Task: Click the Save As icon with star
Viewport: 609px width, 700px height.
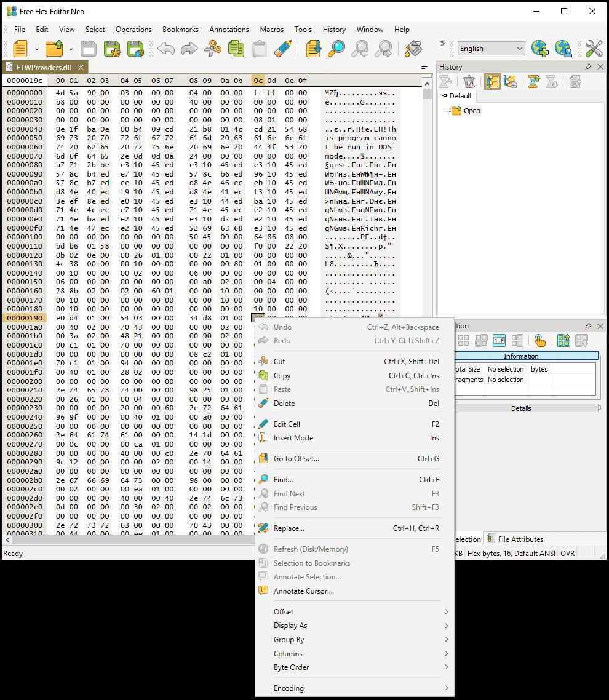Action: (x=111, y=49)
